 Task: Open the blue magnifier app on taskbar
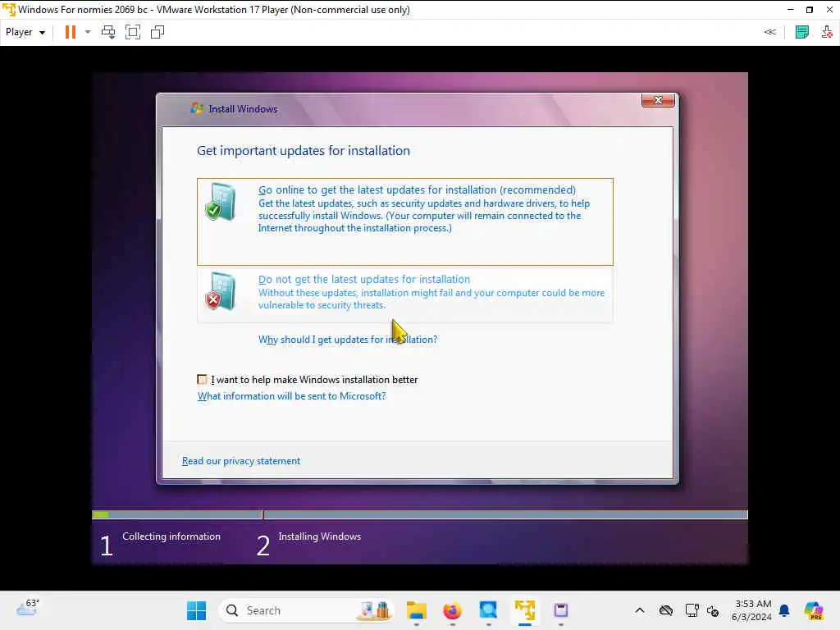pyautogui.click(x=488, y=610)
